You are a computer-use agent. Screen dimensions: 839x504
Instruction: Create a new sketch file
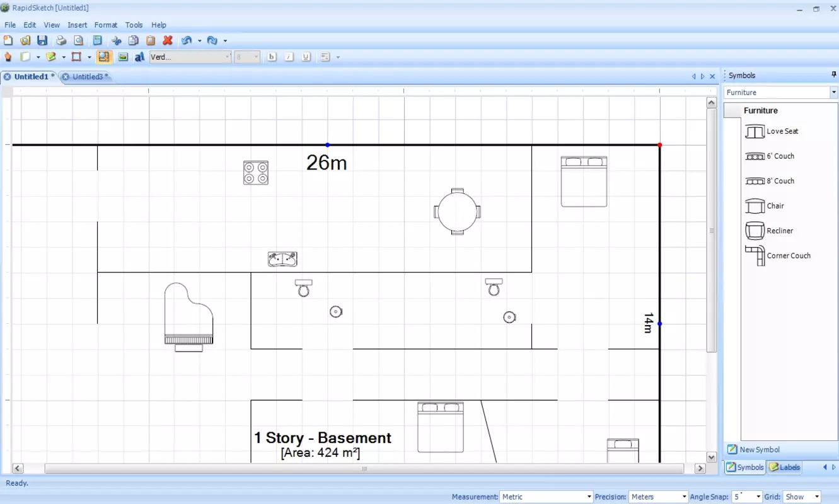8,40
